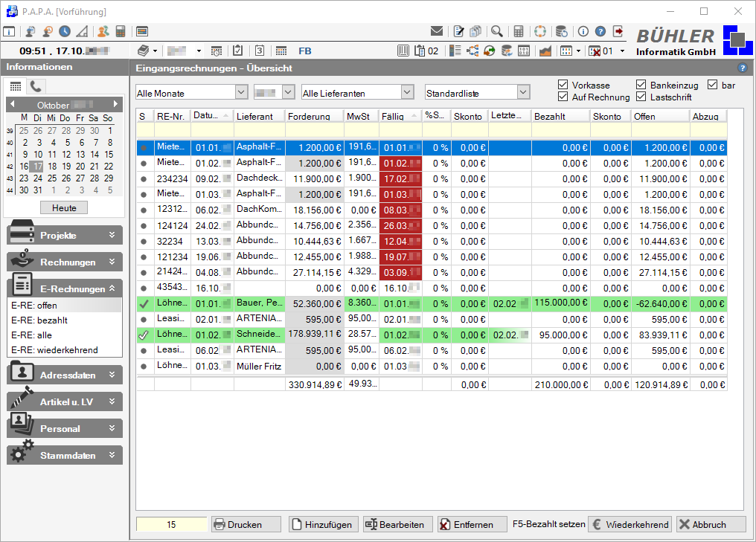Open the Alle Monate dropdown

[x=242, y=91]
